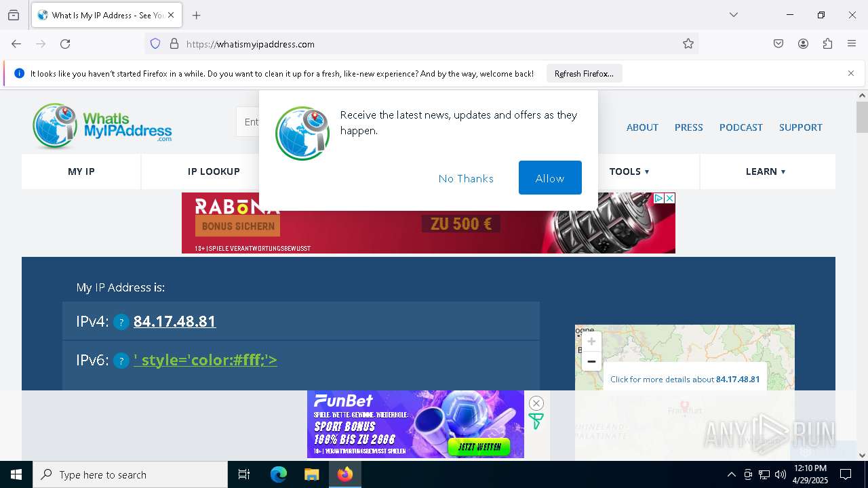Open the Firefox account icon
This screenshot has height=488, width=868.
803,44
